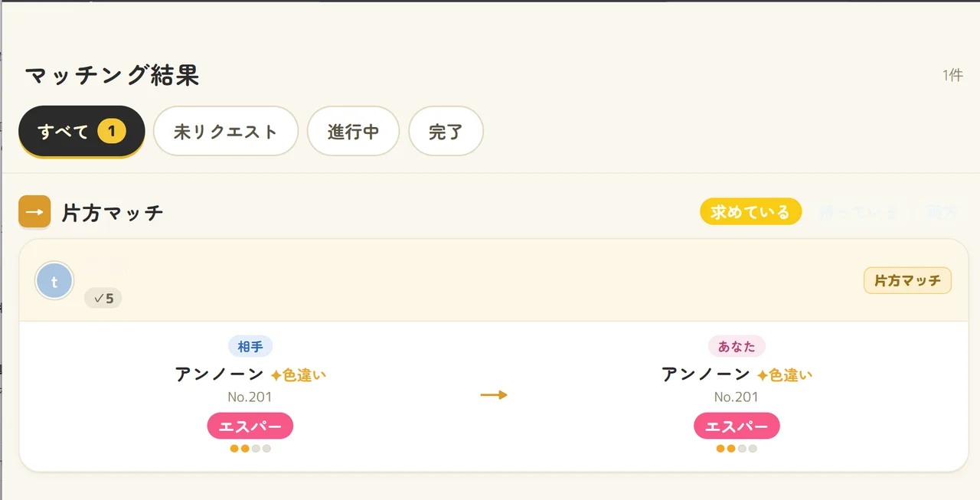Click the 片方マッチ status badge on the card
The height and width of the screenshot is (500, 980).
point(907,281)
